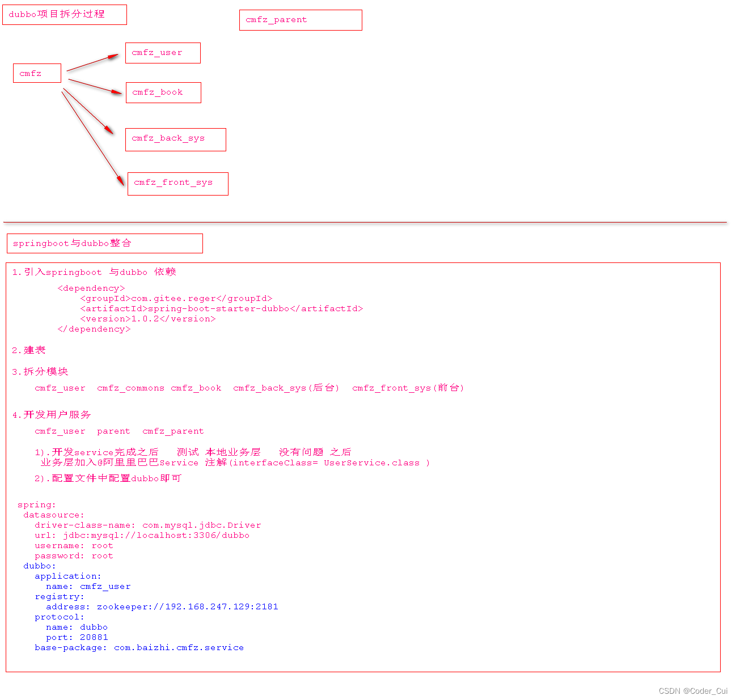This screenshot has height=700, width=736.
Task: Click '没有问题 之后' text
Action: 315,452
